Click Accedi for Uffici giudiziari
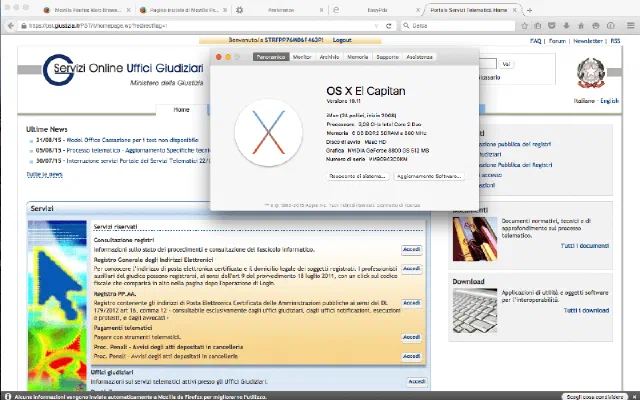Screen dimensions: 640x400 pos(417,382)
